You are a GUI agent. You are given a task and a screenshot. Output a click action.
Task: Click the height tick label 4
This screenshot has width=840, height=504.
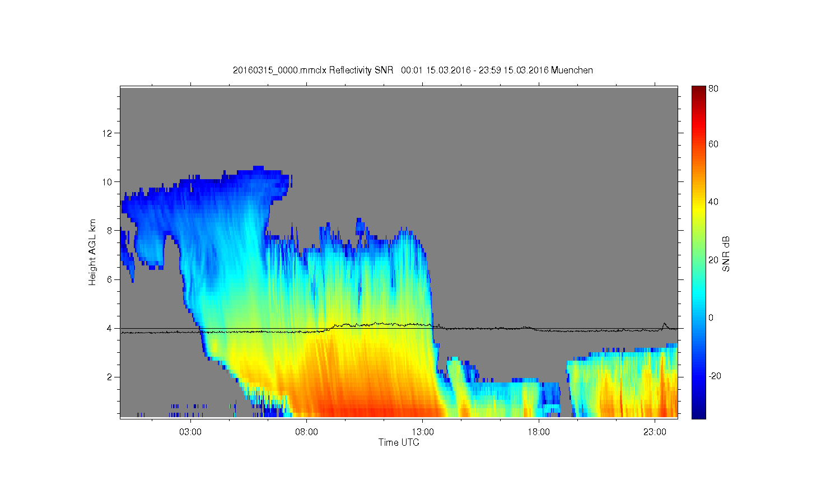pos(110,328)
